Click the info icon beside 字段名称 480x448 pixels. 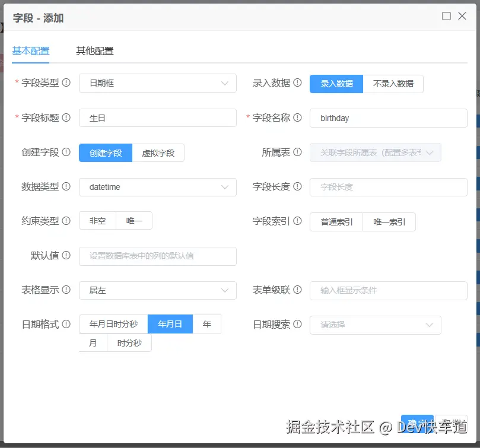pyautogui.click(x=297, y=117)
